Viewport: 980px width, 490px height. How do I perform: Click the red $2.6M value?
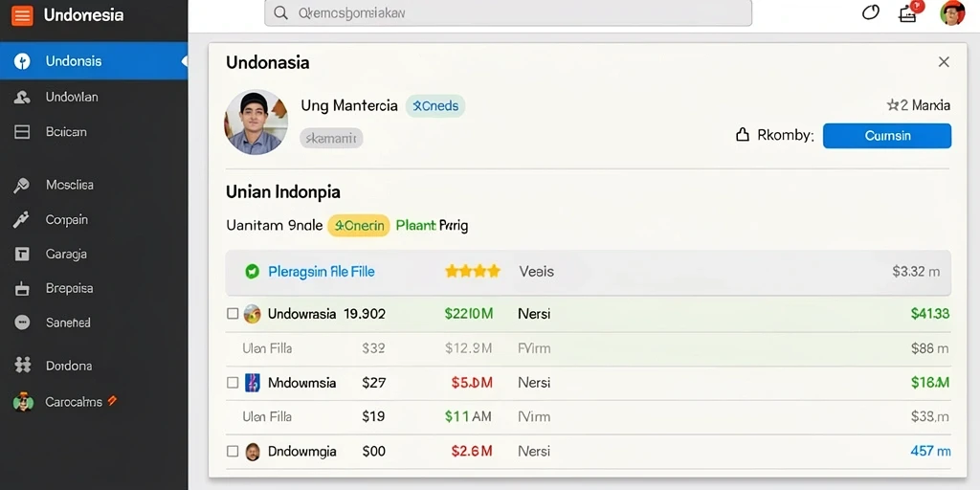pos(472,451)
